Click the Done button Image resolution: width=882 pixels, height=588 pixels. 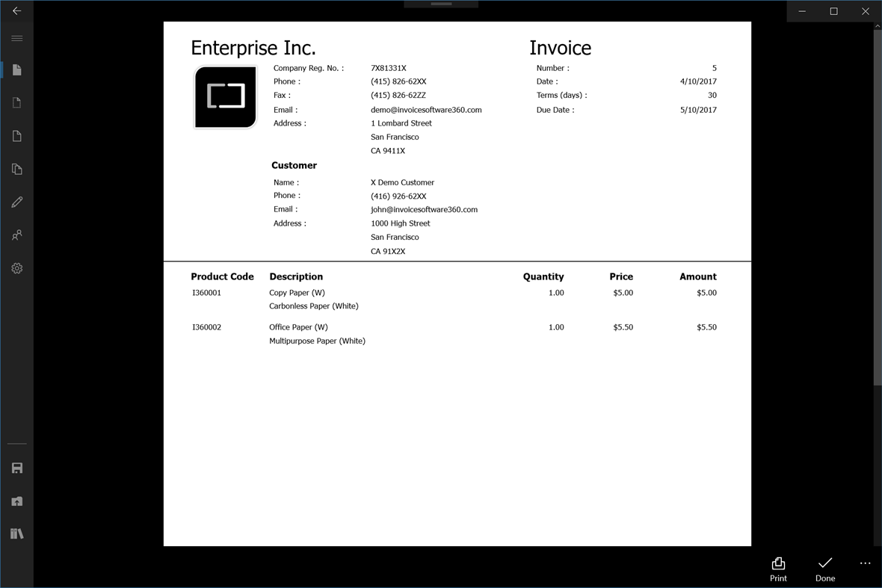[824, 569]
